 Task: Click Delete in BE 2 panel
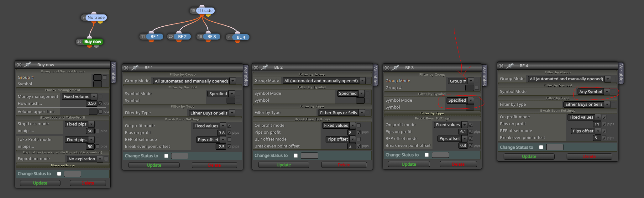point(344,165)
